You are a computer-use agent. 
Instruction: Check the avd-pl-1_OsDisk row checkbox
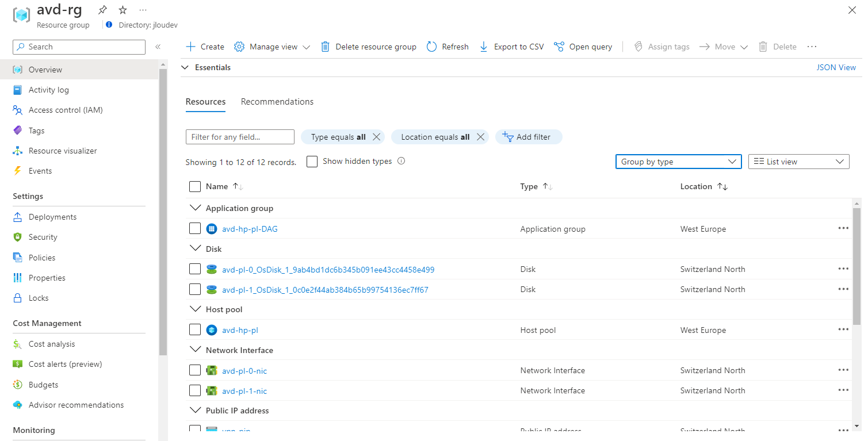(x=195, y=289)
